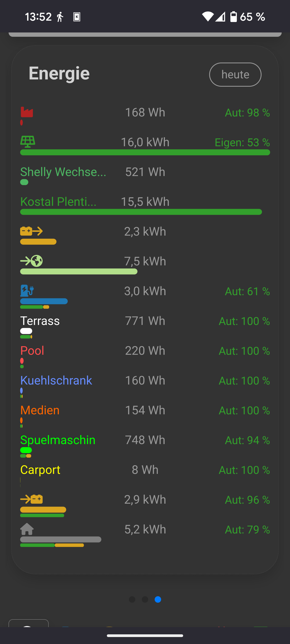This screenshot has width=290, height=644.
Task: Go to first page indicator dot
Action: click(x=132, y=599)
